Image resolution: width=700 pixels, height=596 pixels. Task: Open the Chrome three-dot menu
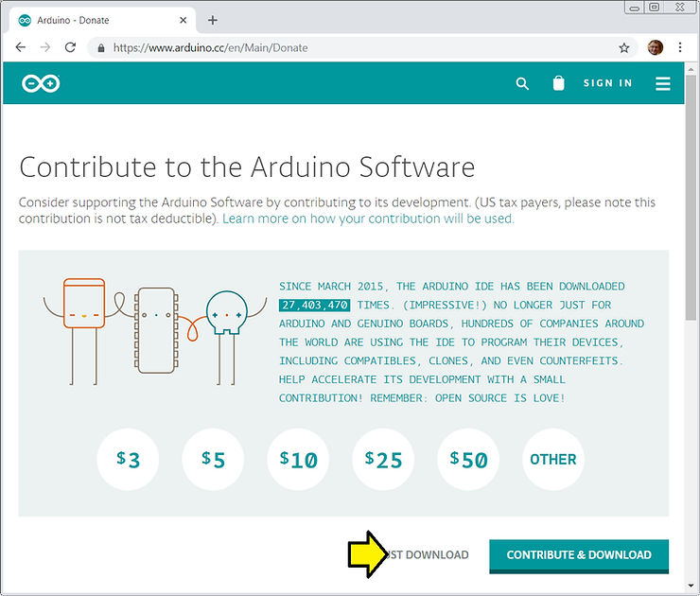pyautogui.click(x=680, y=47)
